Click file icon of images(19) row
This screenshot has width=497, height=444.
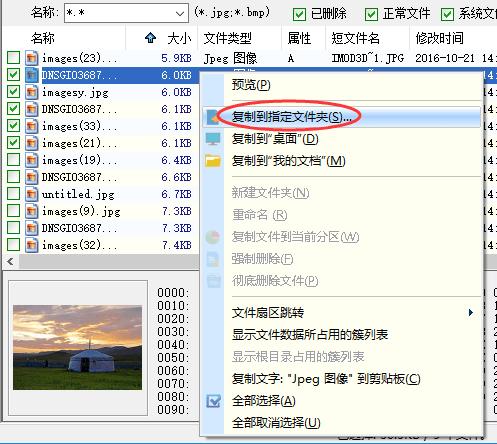click(x=31, y=160)
